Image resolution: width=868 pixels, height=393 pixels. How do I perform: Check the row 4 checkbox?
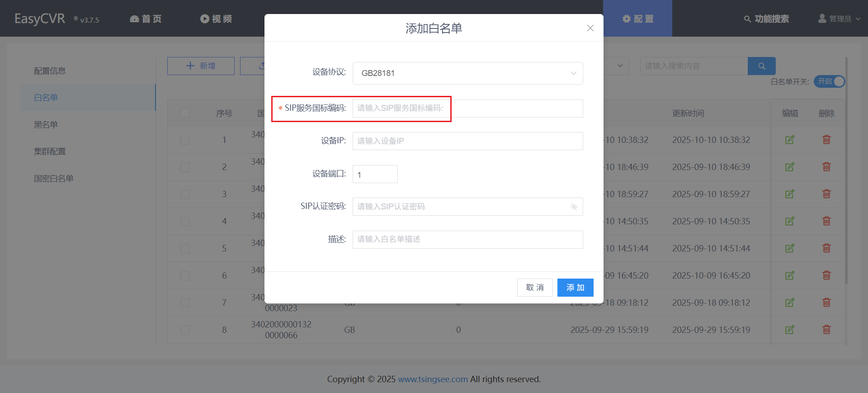click(x=185, y=222)
